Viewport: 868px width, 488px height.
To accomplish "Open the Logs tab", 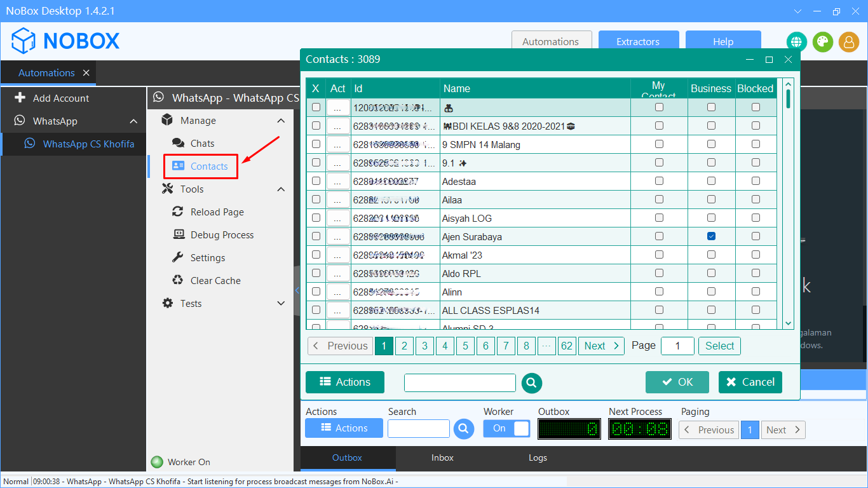I will point(538,457).
